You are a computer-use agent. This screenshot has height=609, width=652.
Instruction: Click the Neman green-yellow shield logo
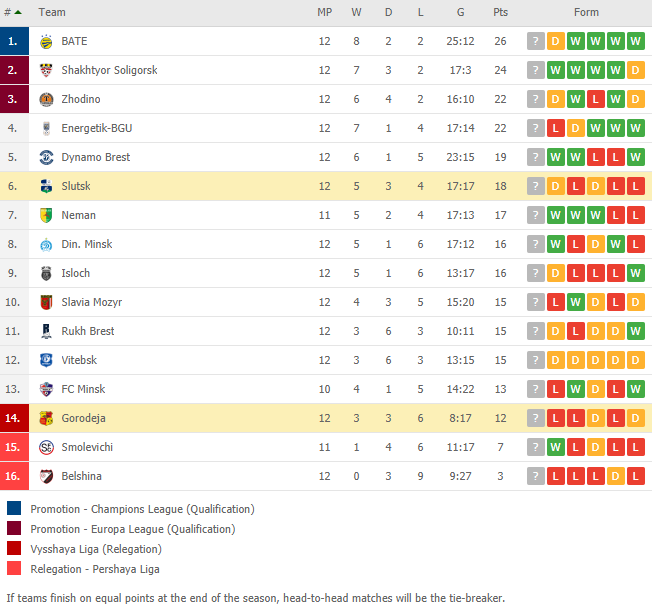pos(46,215)
